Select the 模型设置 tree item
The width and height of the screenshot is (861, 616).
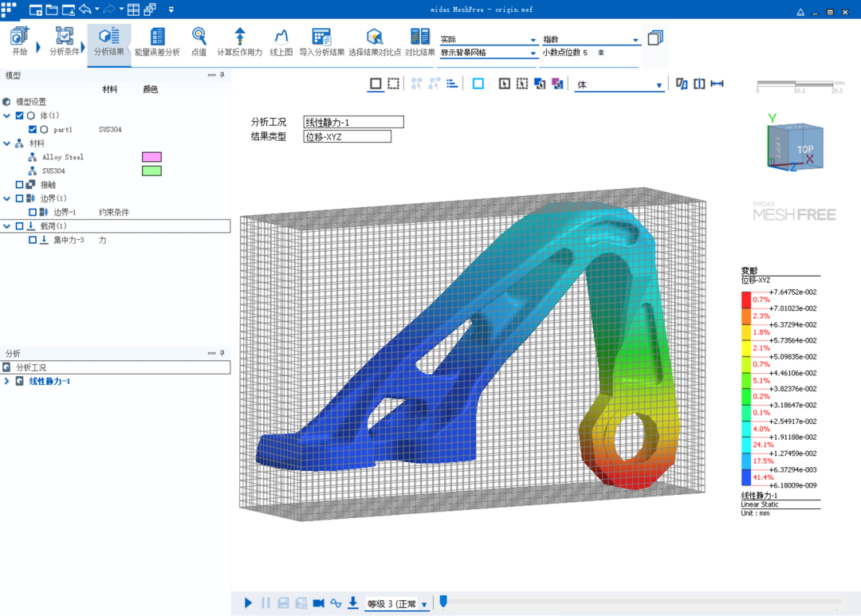click(x=31, y=101)
